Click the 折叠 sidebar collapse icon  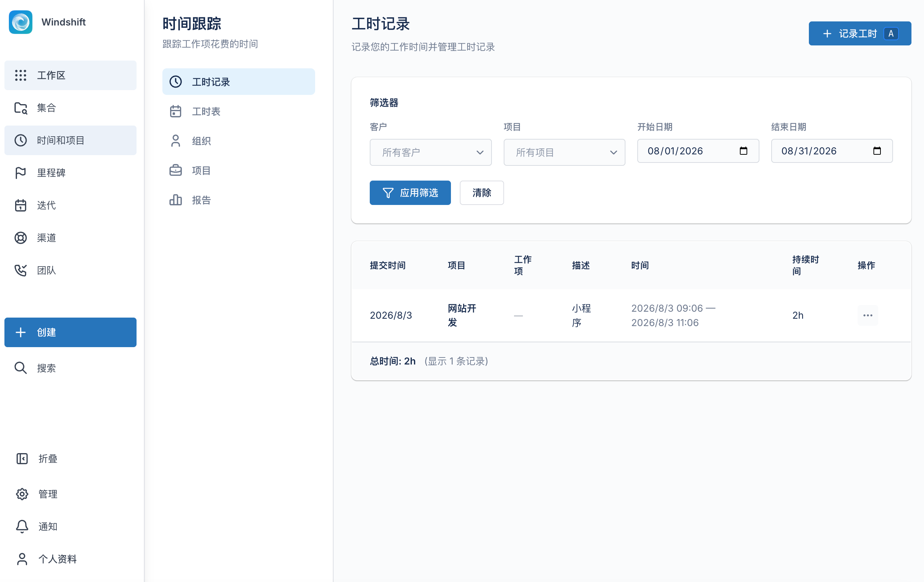(22, 459)
